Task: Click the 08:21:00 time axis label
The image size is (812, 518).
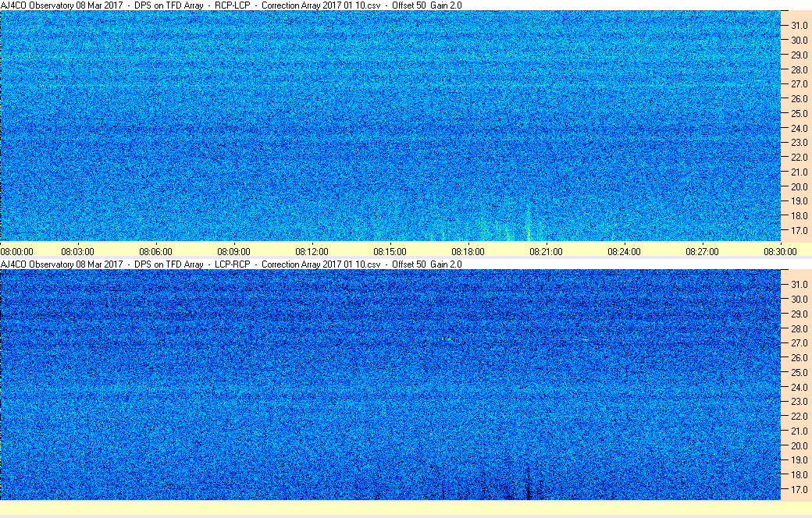Action: [x=546, y=252]
